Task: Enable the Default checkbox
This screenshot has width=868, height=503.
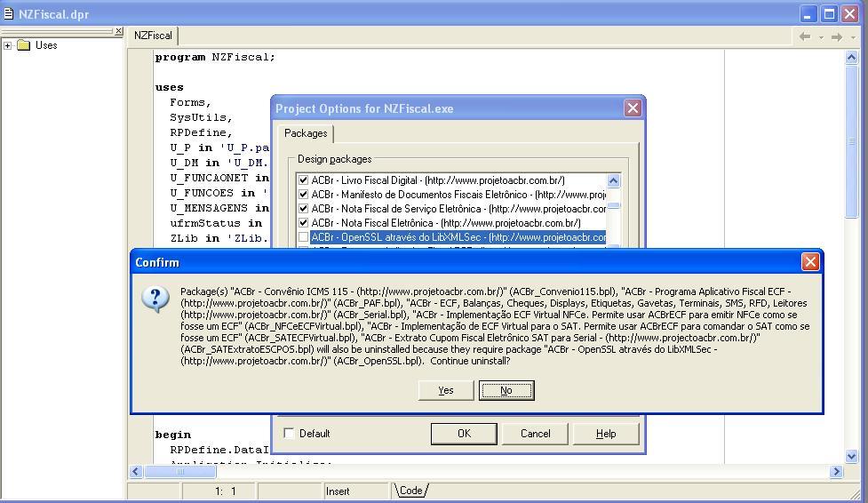Action: 289,433
